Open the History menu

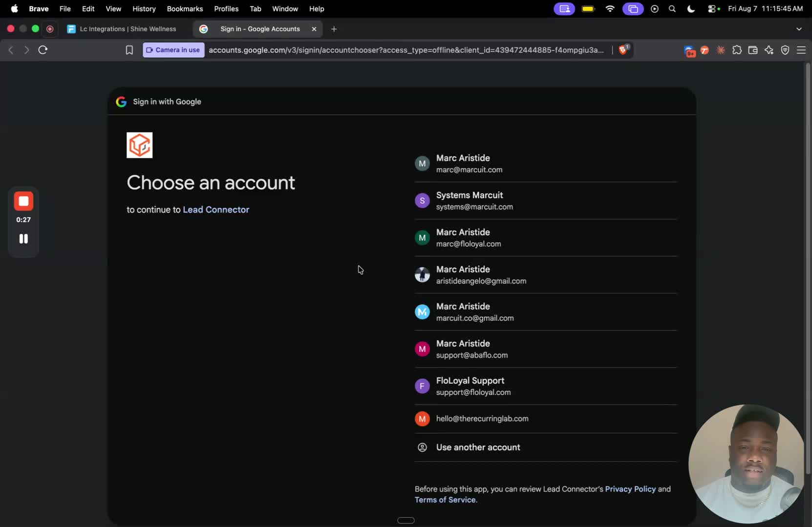click(x=144, y=9)
